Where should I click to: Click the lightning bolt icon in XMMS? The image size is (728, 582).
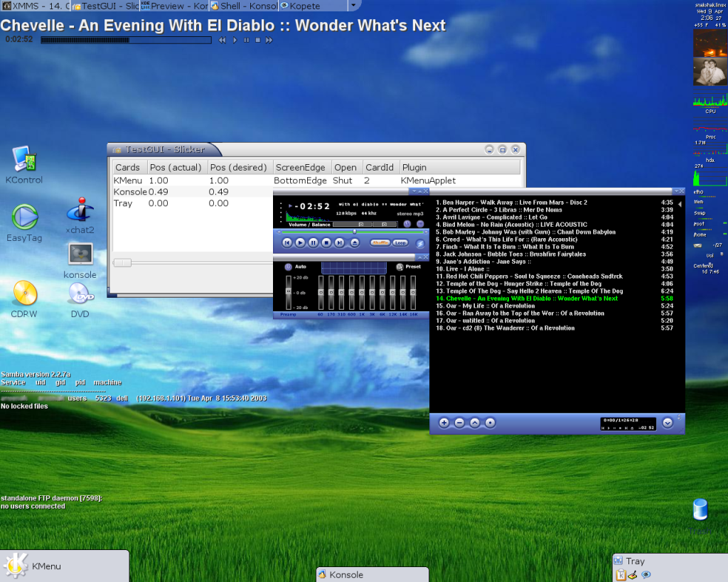point(419,243)
